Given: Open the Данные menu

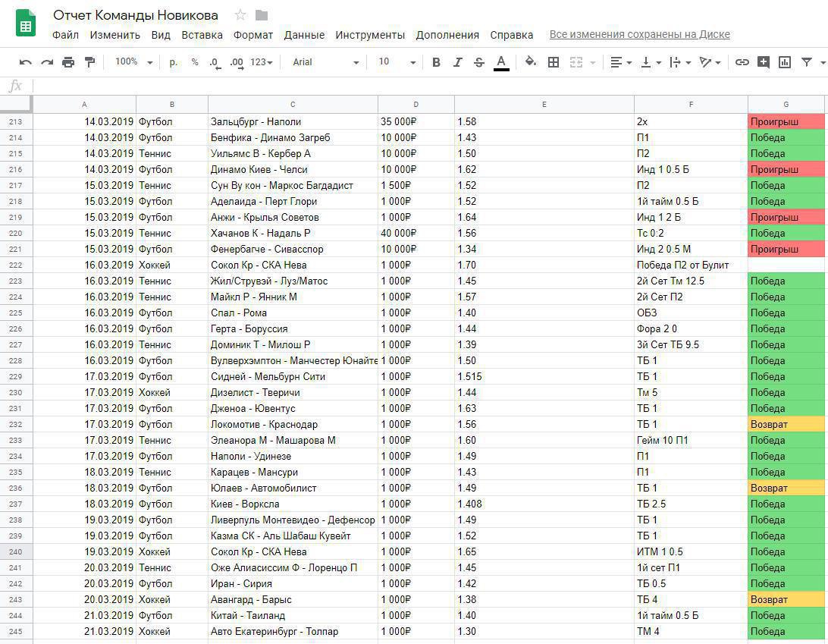Looking at the screenshot, I should point(304,35).
